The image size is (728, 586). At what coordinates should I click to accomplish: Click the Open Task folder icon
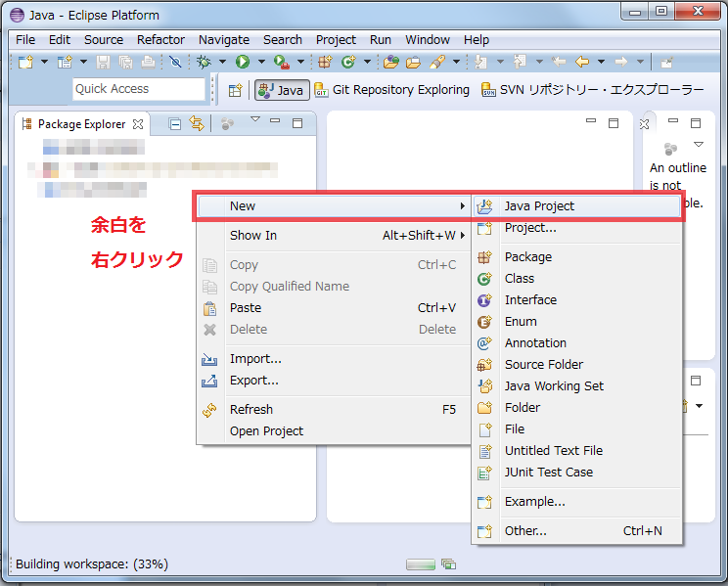click(x=413, y=62)
